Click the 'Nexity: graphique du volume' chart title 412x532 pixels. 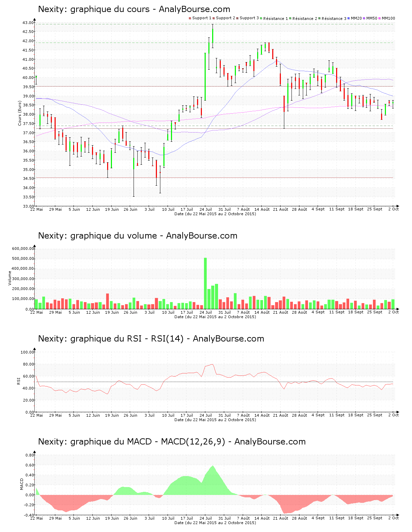tap(138, 236)
